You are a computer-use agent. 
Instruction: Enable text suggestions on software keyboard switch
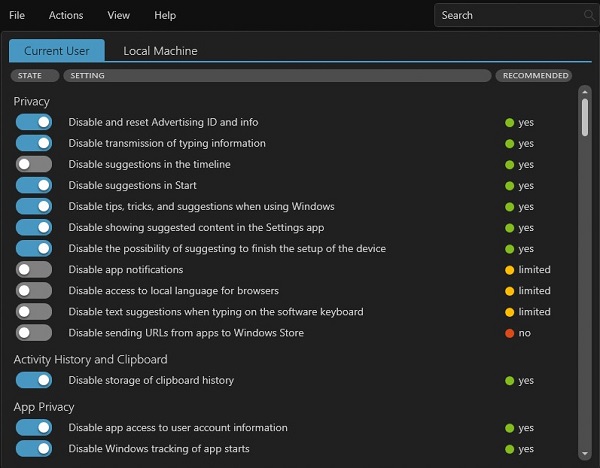[x=34, y=311]
